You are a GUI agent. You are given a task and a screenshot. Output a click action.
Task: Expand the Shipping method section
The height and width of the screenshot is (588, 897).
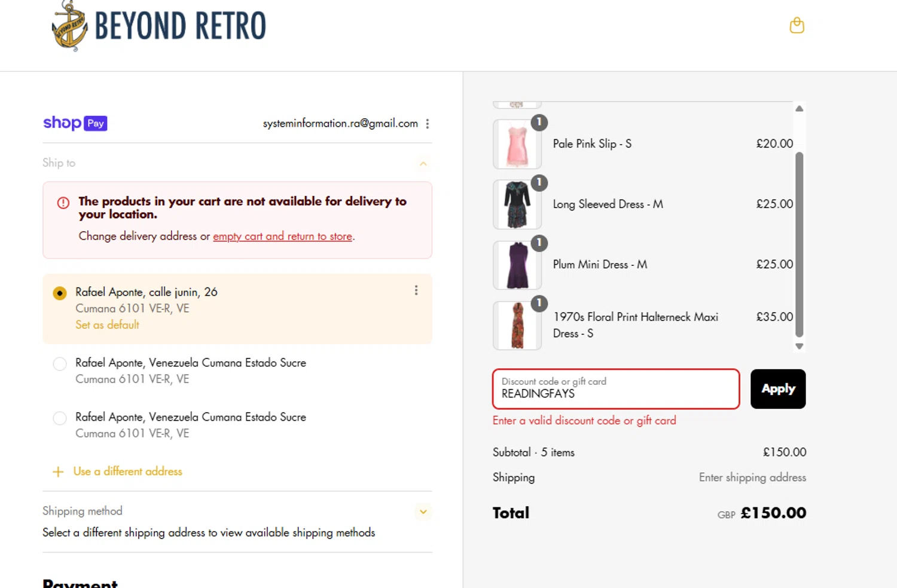(x=423, y=512)
